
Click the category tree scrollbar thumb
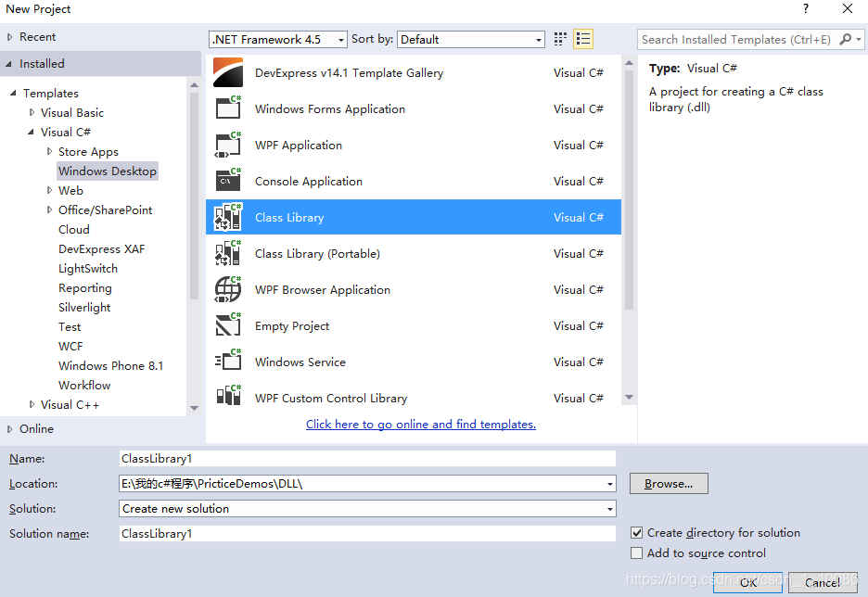coord(194,196)
